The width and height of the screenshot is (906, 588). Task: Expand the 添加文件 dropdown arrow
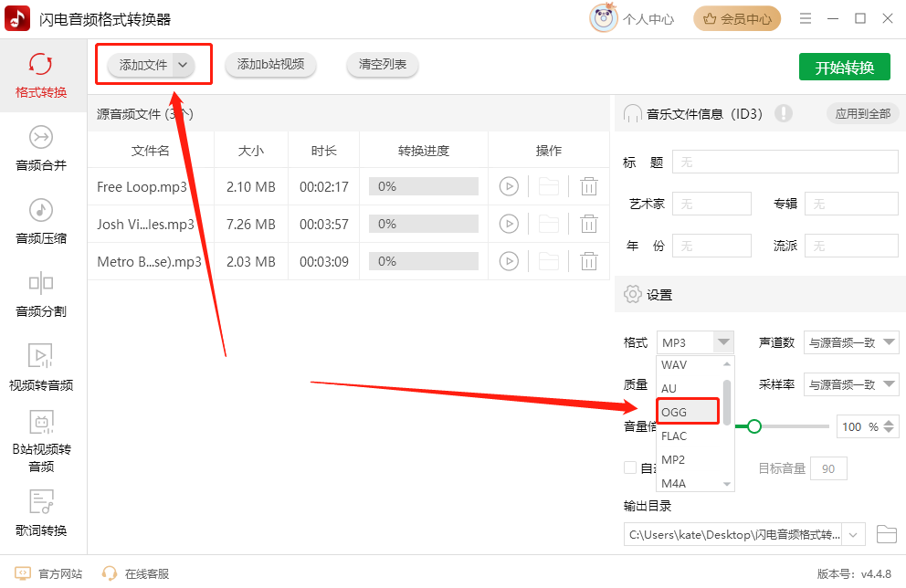183,65
